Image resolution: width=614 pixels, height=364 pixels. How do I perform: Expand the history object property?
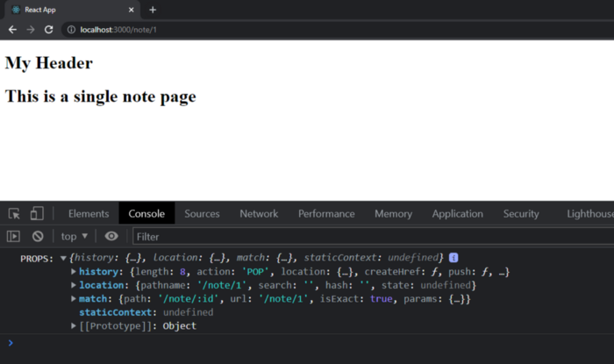click(x=74, y=272)
